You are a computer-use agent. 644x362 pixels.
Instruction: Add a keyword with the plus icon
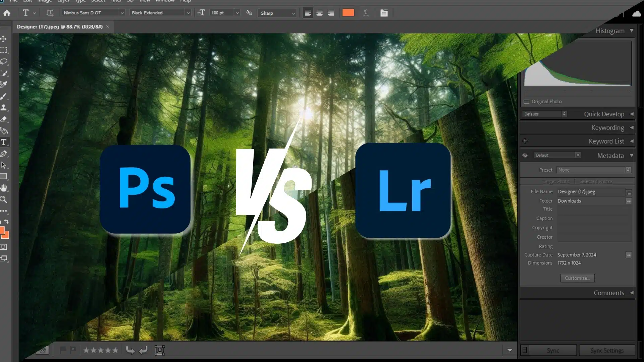pyautogui.click(x=525, y=141)
